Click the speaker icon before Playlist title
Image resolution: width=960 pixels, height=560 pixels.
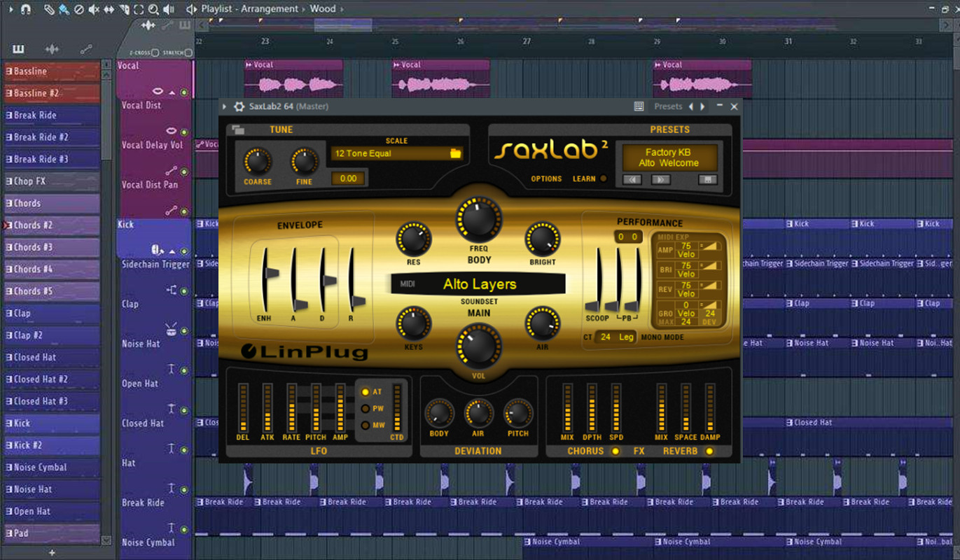pyautogui.click(x=191, y=9)
